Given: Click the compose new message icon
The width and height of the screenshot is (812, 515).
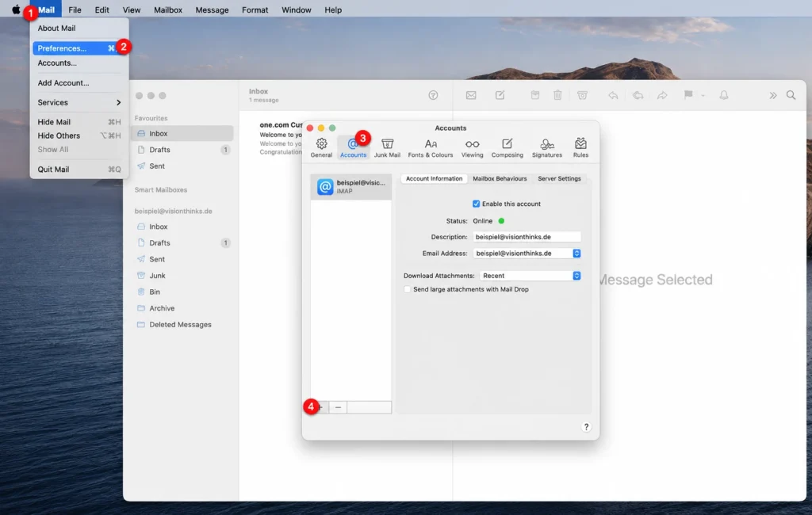Looking at the screenshot, I should point(500,95).
